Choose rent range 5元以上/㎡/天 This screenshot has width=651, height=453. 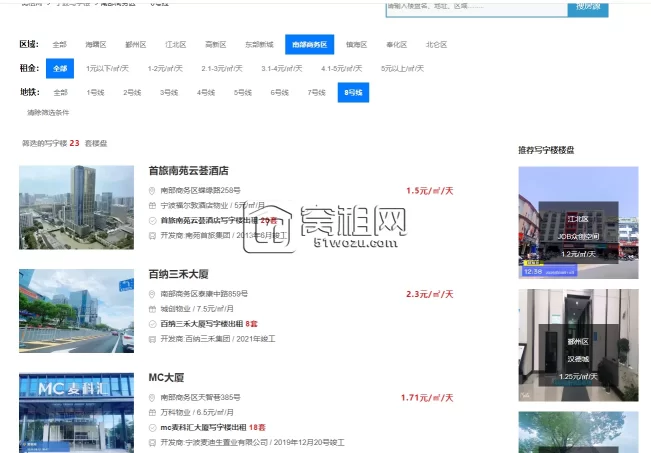coord(402,69)
